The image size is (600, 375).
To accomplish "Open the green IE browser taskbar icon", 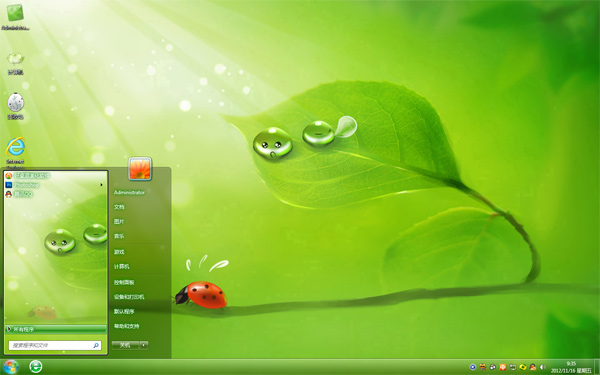I will coord(36,367).
